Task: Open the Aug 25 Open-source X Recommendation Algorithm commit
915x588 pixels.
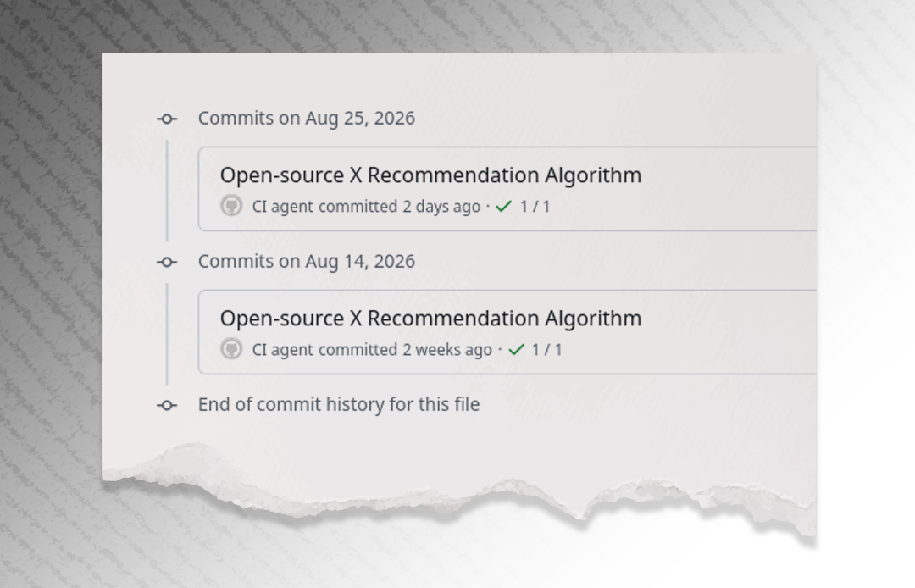Action: pyautogui.click(x=430, y=175)
